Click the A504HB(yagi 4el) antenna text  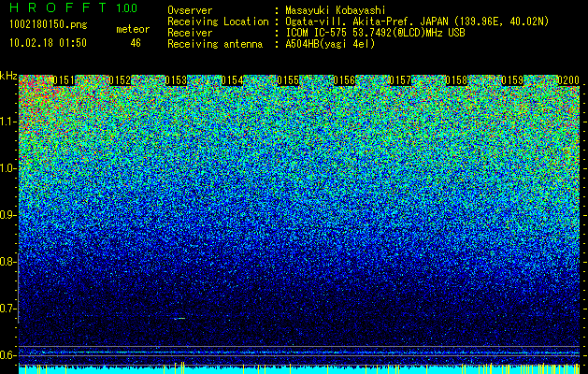(330, 44)
